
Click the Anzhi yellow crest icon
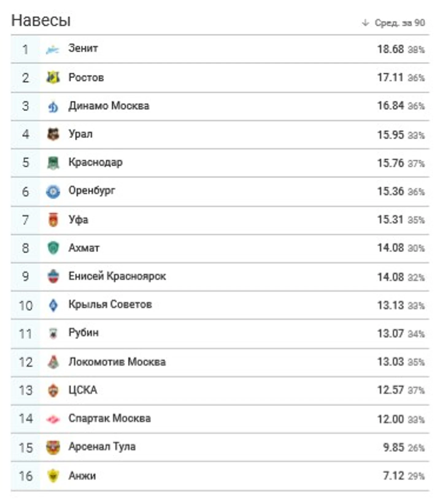coord(53,476)
